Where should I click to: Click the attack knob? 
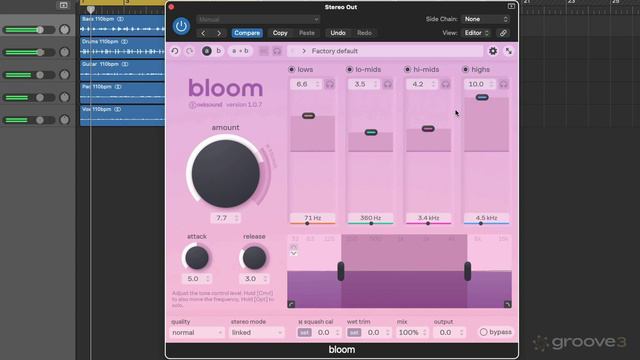[x=197, y=258]
